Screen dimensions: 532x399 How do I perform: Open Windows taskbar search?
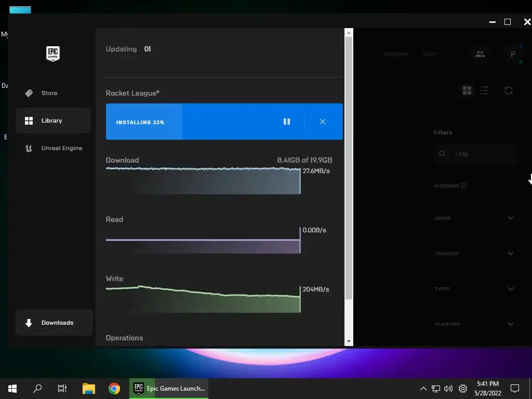37,389
